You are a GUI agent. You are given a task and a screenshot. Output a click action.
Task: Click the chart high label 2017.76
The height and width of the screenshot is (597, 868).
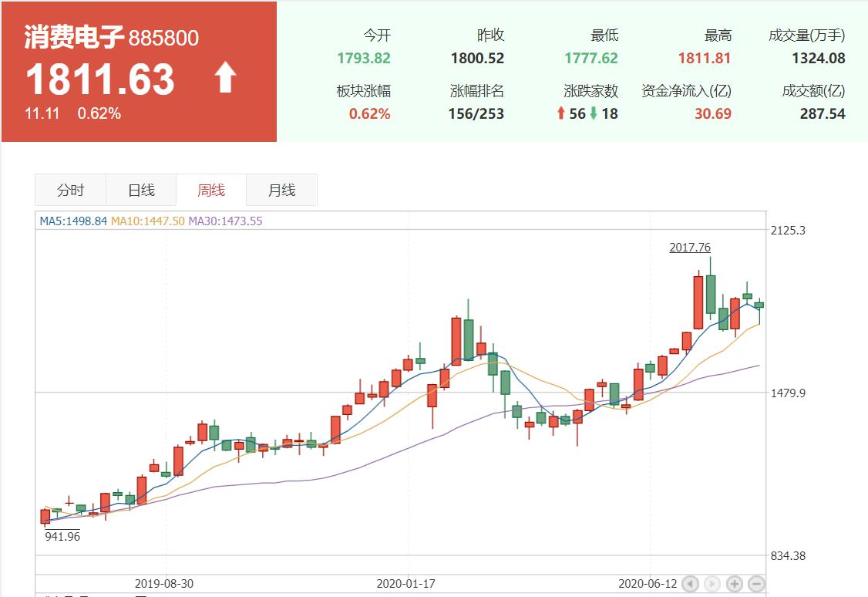pos(690,248)
